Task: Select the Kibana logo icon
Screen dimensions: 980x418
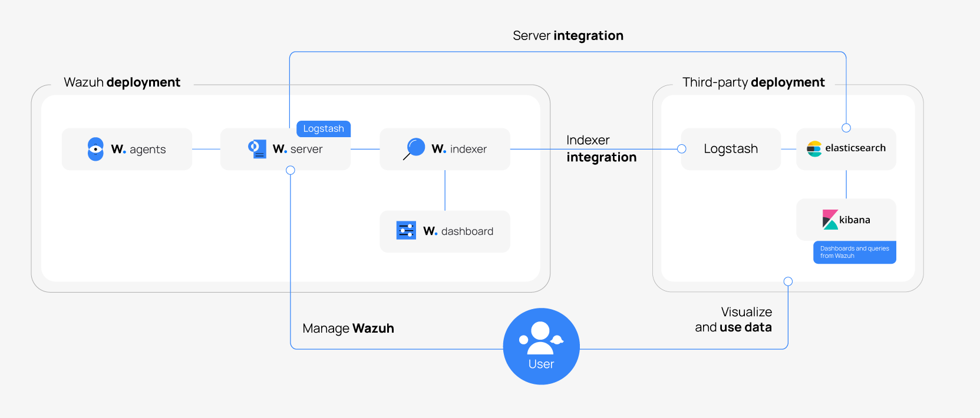Action: (830, 220)
